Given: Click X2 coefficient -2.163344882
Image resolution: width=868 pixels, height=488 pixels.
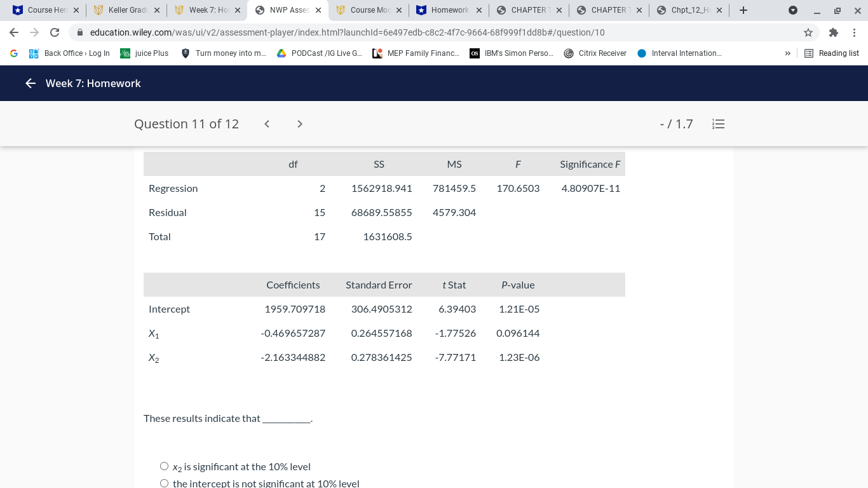Looking at the screenshot, I should pos(293,357).
